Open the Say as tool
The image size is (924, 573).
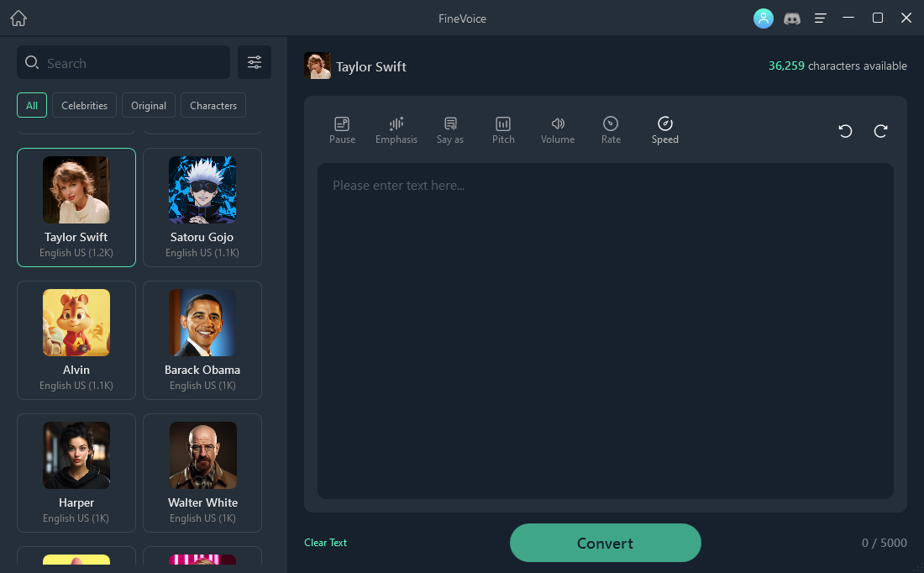coord(450,130)
